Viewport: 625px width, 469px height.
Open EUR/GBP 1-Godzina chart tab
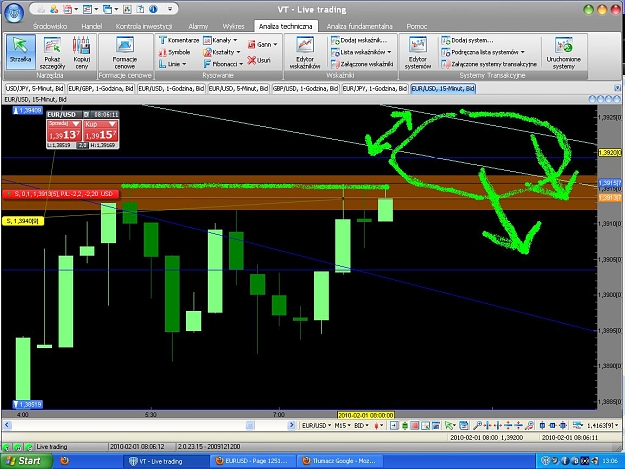100,88
